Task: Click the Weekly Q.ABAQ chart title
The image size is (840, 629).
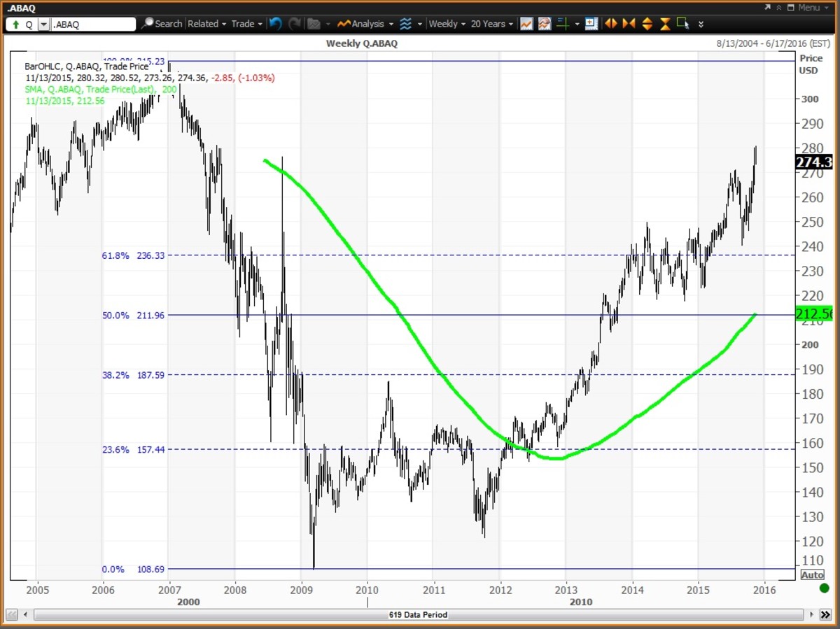Action: [362, 43]
